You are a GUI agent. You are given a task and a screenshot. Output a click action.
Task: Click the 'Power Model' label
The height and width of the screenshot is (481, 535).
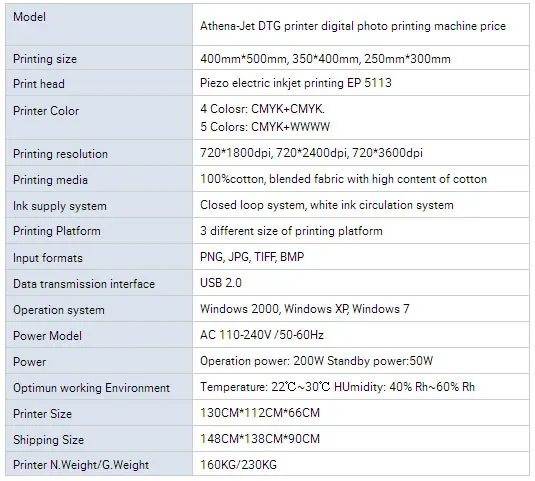point(47,336)
